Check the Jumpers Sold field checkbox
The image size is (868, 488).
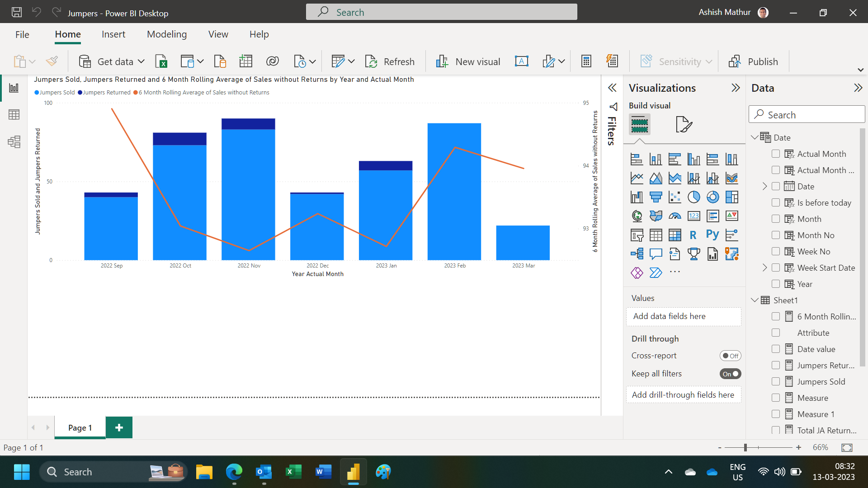(x=776, y=381)
